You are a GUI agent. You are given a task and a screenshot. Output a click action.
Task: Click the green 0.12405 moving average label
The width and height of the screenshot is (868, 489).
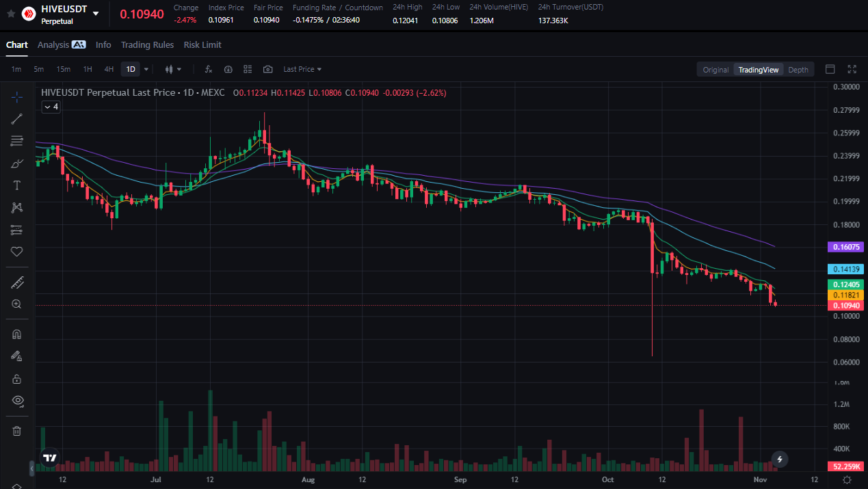tap(846, 285)
